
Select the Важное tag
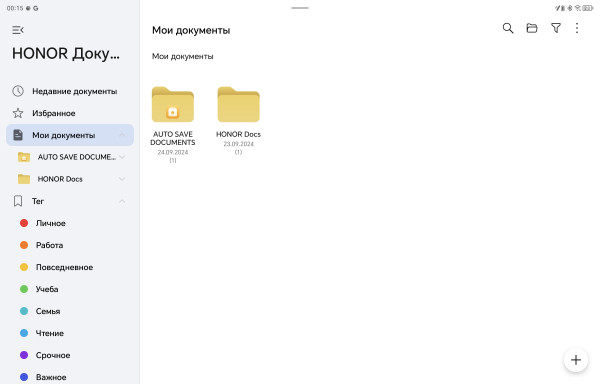point(70,377)
